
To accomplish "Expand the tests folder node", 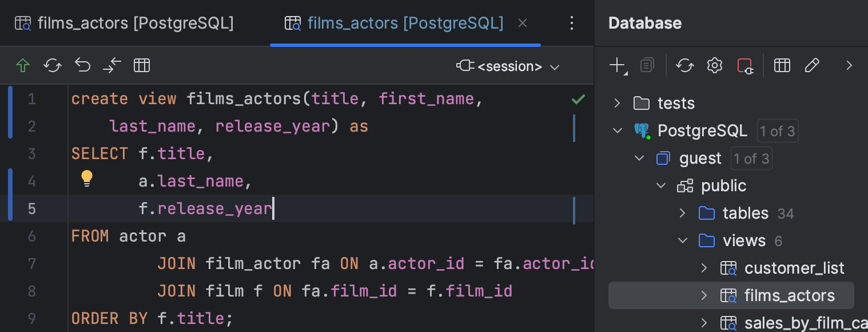I will click(x=618, y=103).
